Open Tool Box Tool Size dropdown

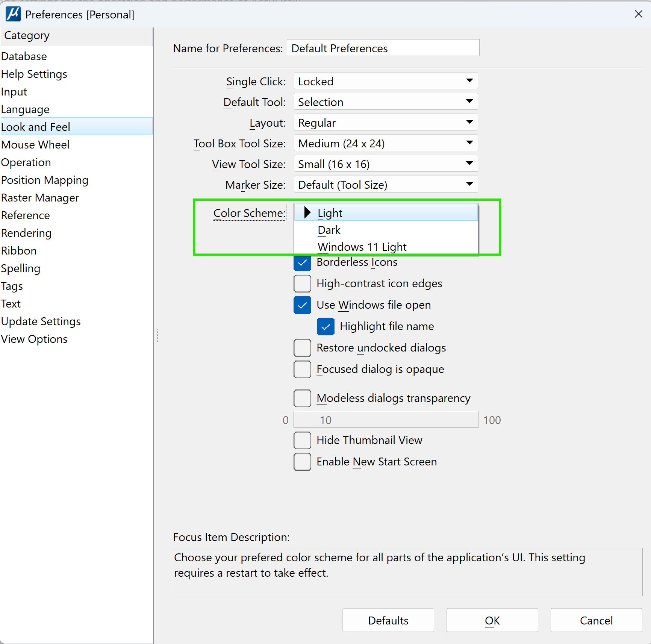tap(386, 143)
